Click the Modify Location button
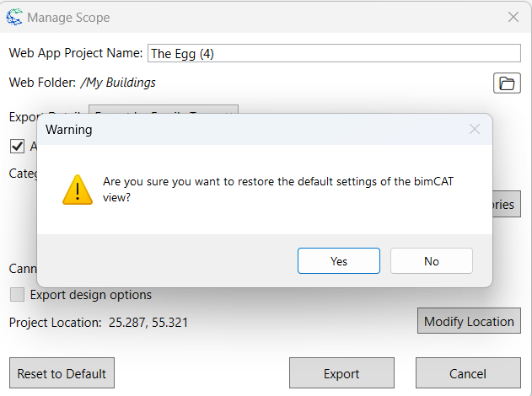This screenshot has height=396, width=532. (x=469, y=321)
